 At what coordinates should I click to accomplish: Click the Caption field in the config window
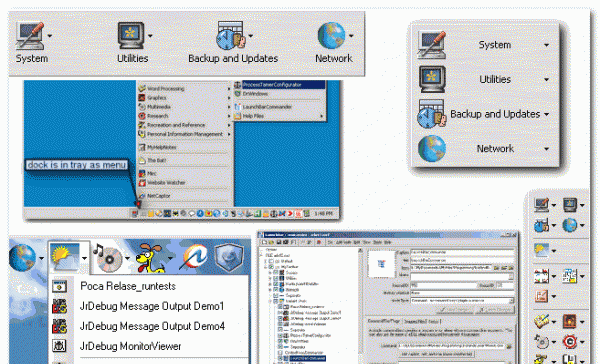coord(462,252)
